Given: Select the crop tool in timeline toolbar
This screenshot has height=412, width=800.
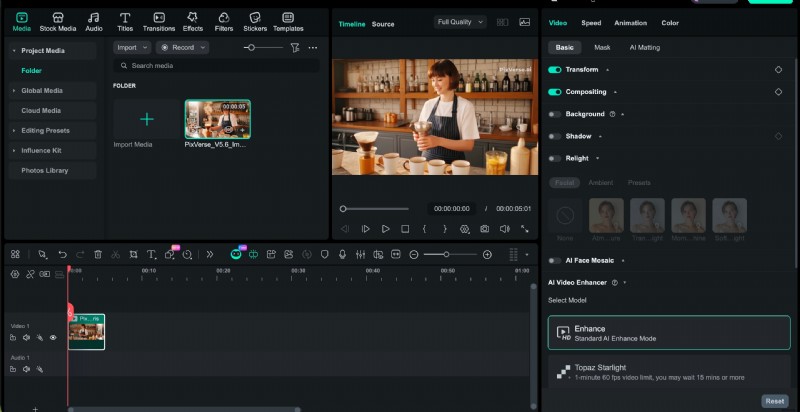Looking at the screenshot, I should pos(133,254).
